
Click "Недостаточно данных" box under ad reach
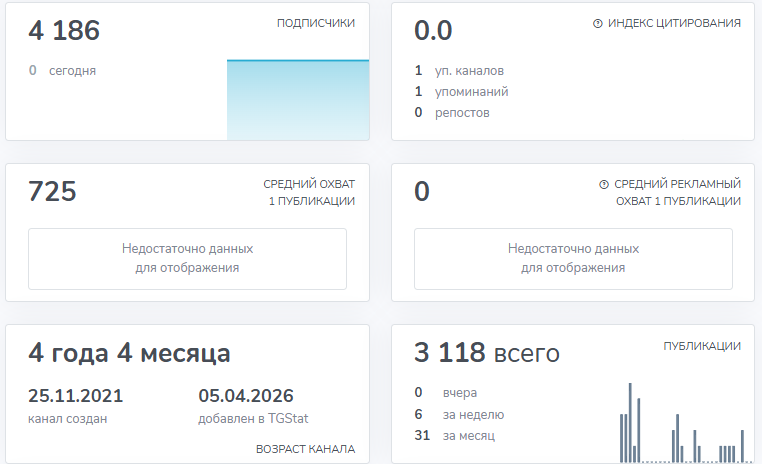(573, 258)
